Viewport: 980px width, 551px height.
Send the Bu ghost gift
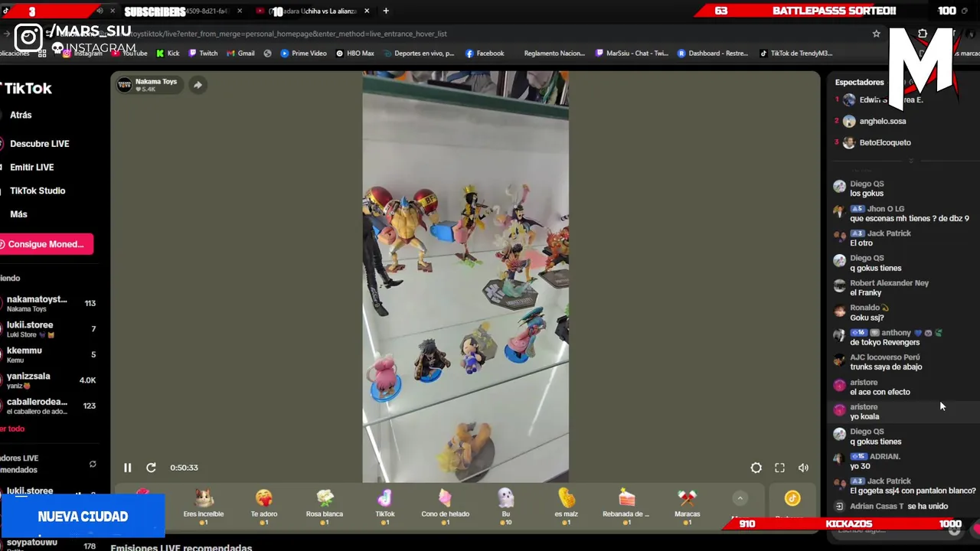tap(505, 506)
